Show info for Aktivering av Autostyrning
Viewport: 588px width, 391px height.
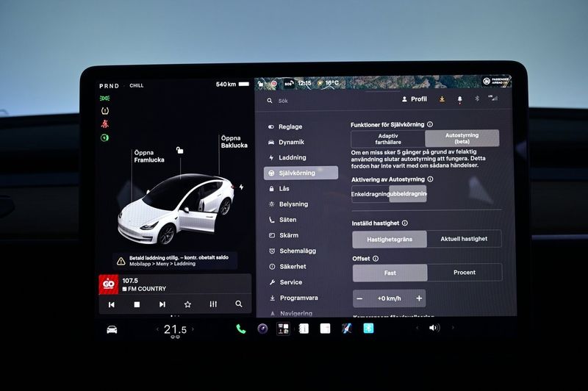tap(430, 179)
